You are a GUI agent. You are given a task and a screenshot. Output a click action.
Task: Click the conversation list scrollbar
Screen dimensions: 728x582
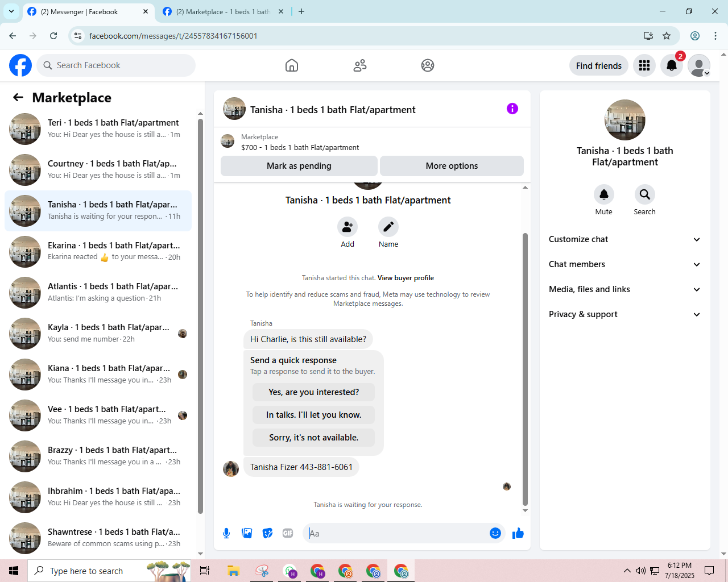pyautogui.click(x=200, y=315)
